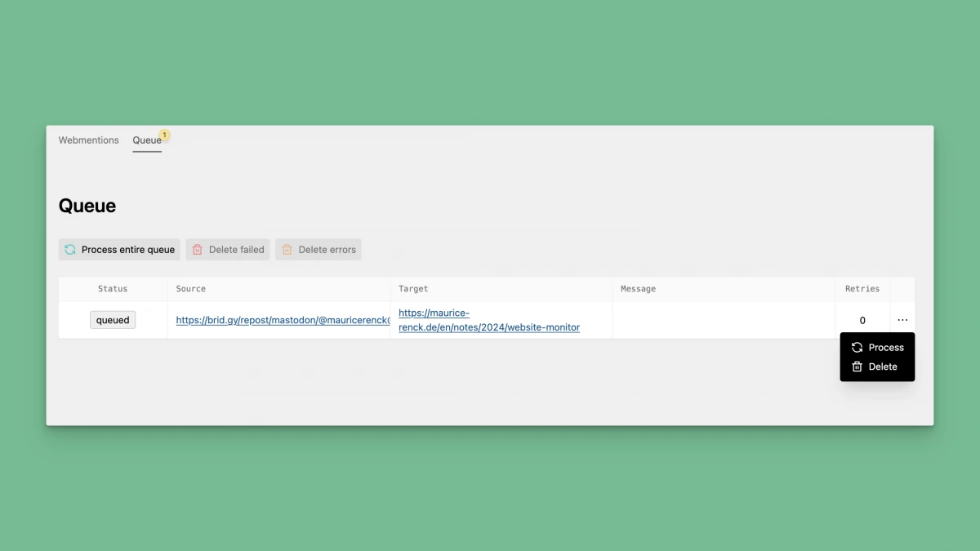Image resolution: width=980 pixels, height=551 pixels.
Task: Click the Retries column header
Action: click(x=862, y=289)
